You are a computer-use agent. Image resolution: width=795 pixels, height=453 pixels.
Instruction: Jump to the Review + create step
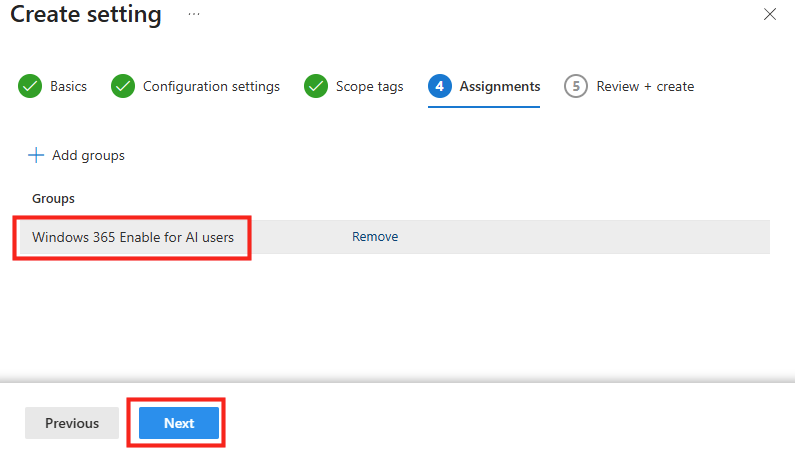click(645, 86)
